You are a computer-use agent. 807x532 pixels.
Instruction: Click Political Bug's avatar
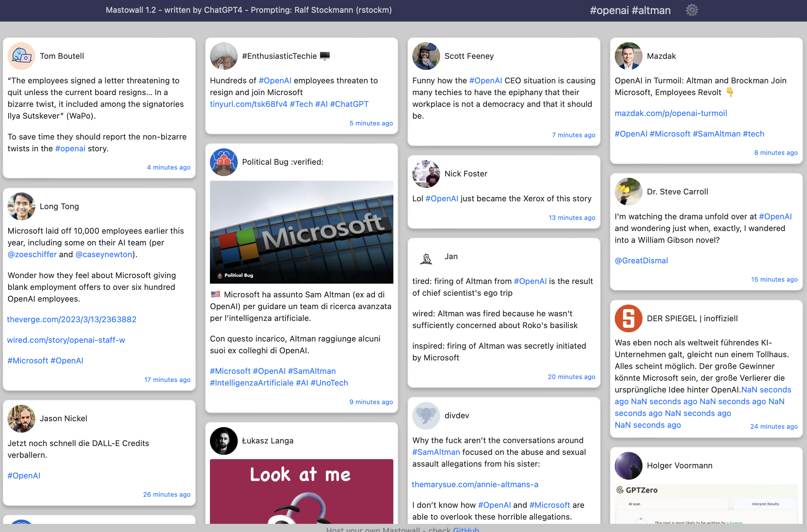224,162
